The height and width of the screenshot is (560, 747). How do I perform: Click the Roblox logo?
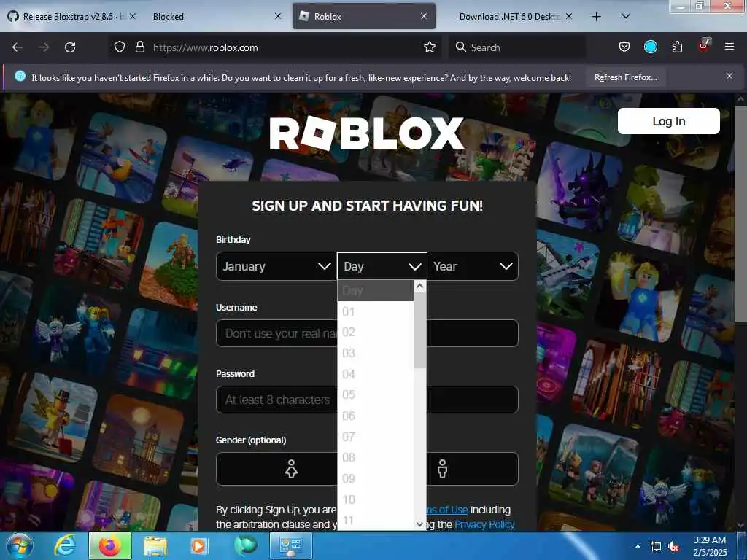pos(366,133)
